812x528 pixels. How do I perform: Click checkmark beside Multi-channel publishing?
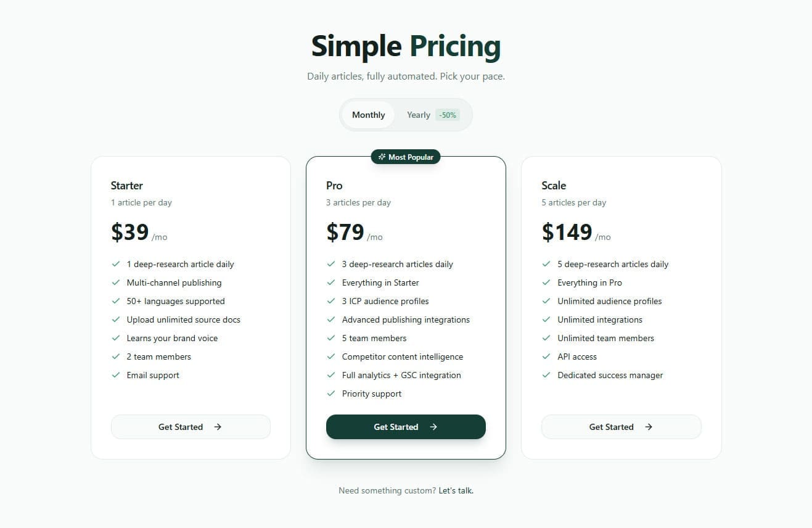(x=115, y=283)
